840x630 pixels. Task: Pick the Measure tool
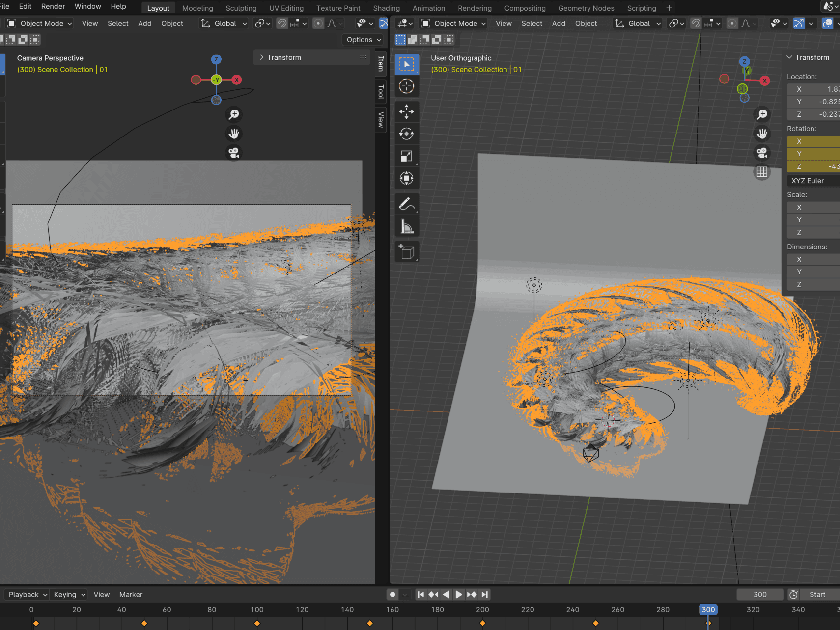click(x=406, y=226)
